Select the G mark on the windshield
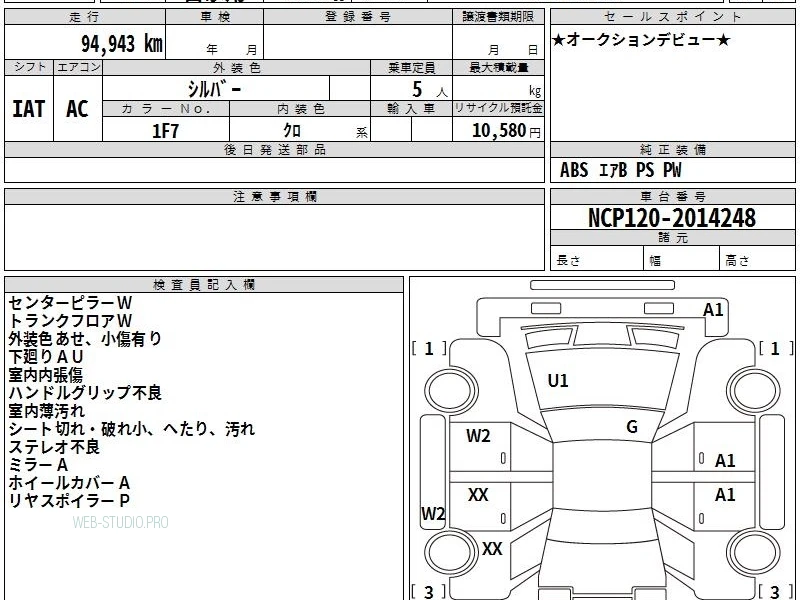 [632, 427]
